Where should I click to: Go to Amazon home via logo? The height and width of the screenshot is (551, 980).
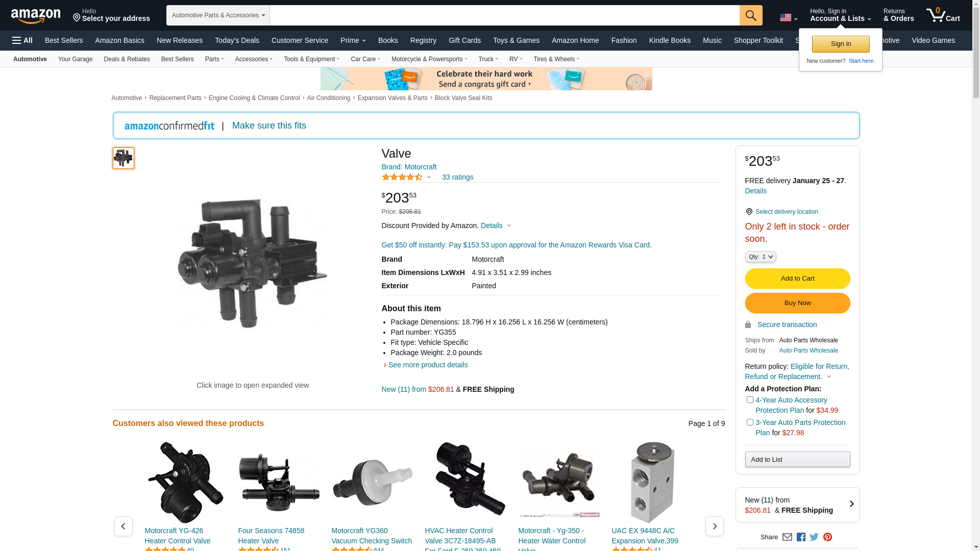pos(36,16)
